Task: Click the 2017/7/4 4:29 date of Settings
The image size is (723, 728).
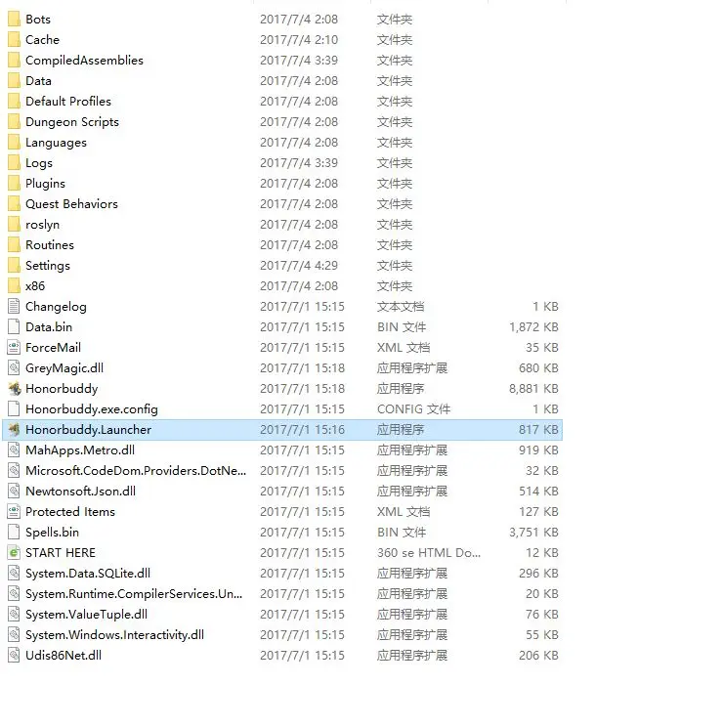Action: coord(299,266)
